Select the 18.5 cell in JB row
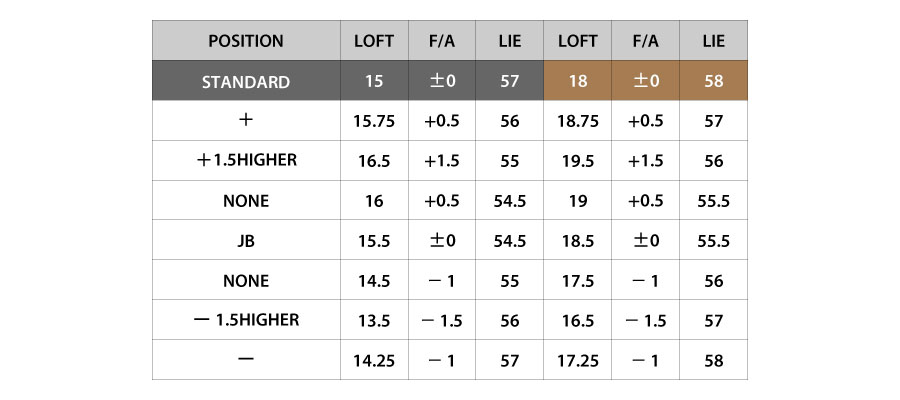This screenshot has width=900, height=400. [577, 241]
